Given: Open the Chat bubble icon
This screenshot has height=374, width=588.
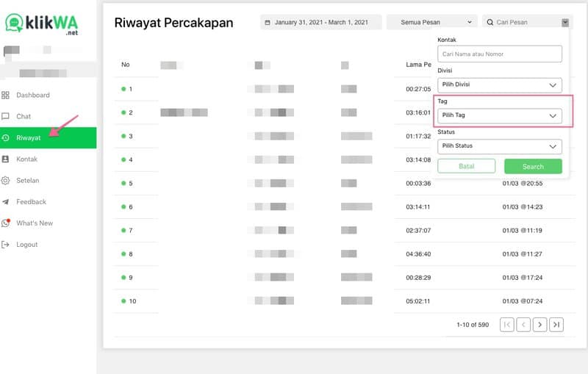Looking at the screenshot, I should tap(5, 116).
